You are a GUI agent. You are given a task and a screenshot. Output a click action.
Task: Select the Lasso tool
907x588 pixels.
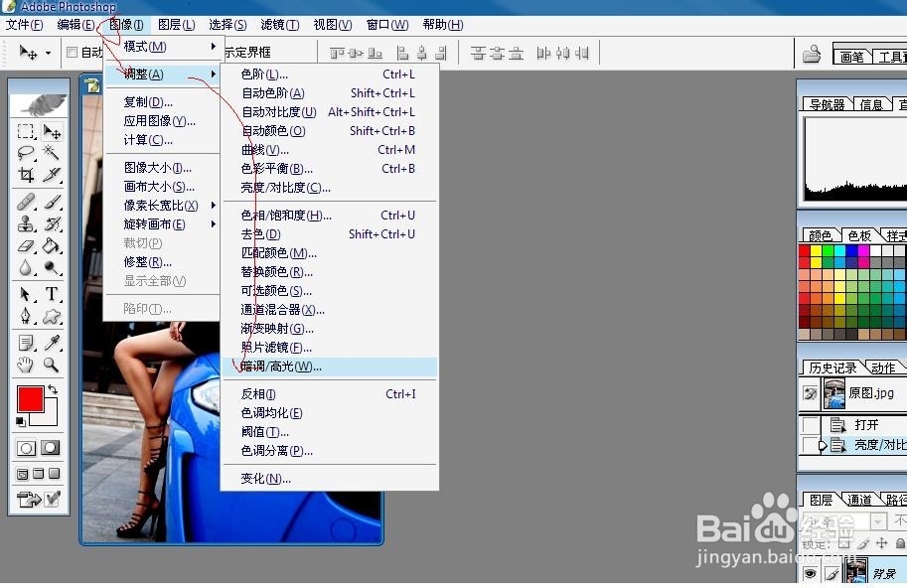point(24,153)
